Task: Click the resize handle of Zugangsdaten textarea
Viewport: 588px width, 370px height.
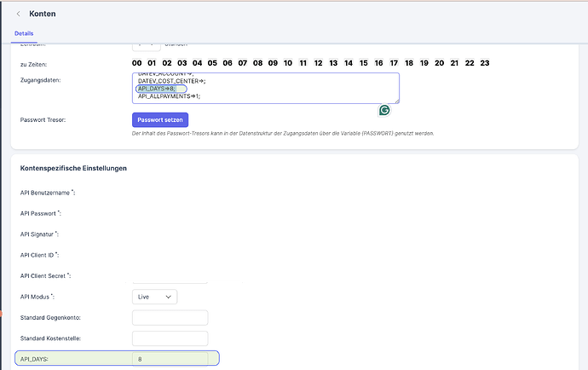Action: point(397,101)
